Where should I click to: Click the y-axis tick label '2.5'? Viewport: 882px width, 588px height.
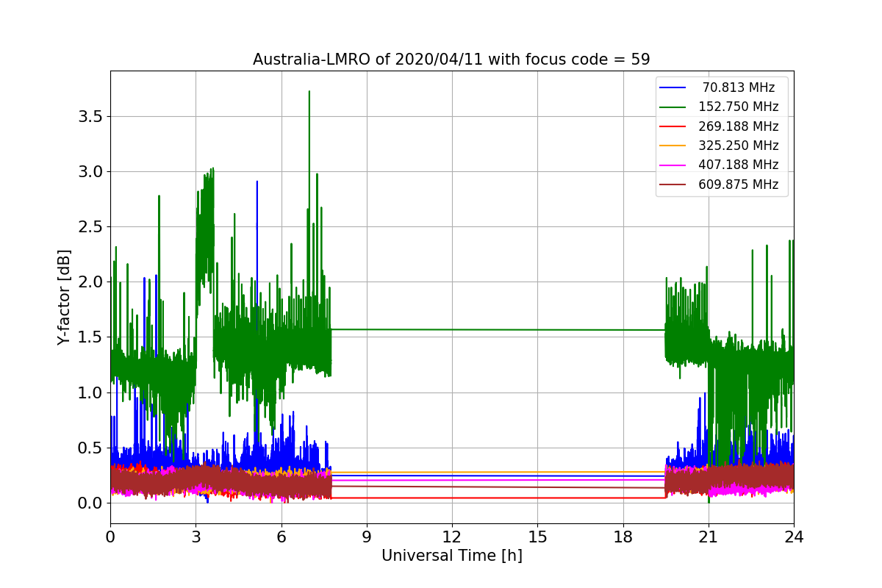pyautogui.click(x=90, y=226)
